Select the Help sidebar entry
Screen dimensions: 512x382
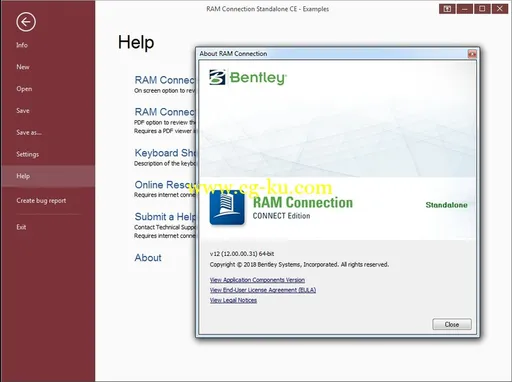48,176
